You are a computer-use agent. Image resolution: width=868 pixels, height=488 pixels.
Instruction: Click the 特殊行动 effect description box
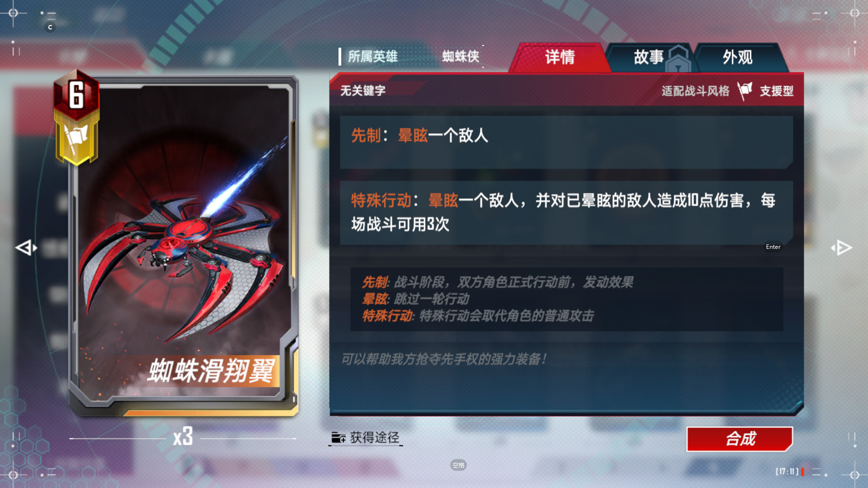[566, 213]
